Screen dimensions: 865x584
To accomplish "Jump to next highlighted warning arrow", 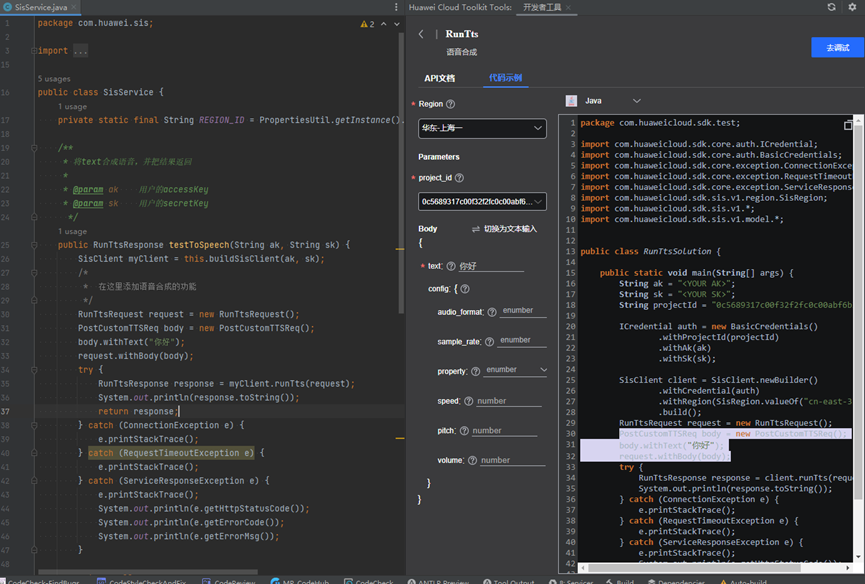I will 395,23.
